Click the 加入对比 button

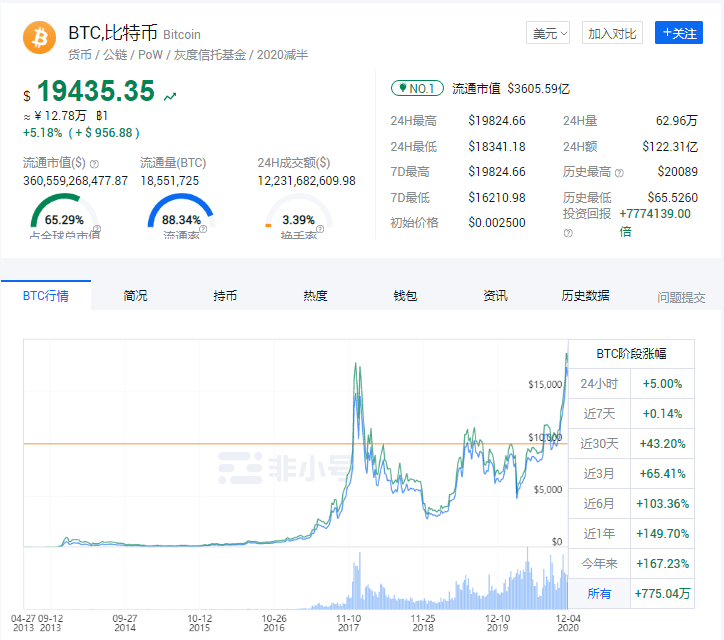pos(612,33)
